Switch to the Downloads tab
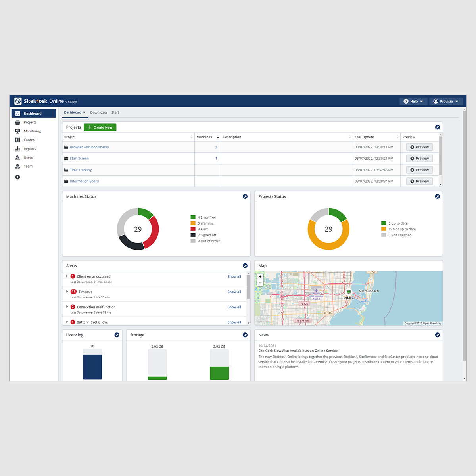 pos(99,113)
